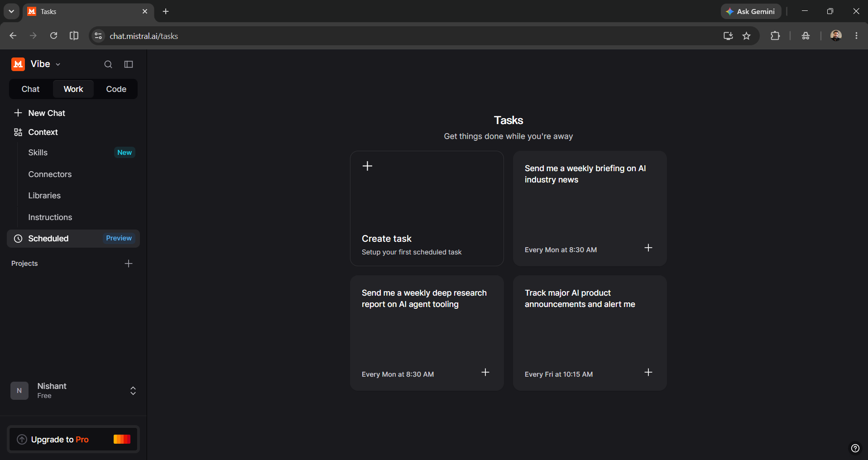This screenshot has width=868, height=460.
Task: Go back with browser back arrow
Action: point(13,36)
